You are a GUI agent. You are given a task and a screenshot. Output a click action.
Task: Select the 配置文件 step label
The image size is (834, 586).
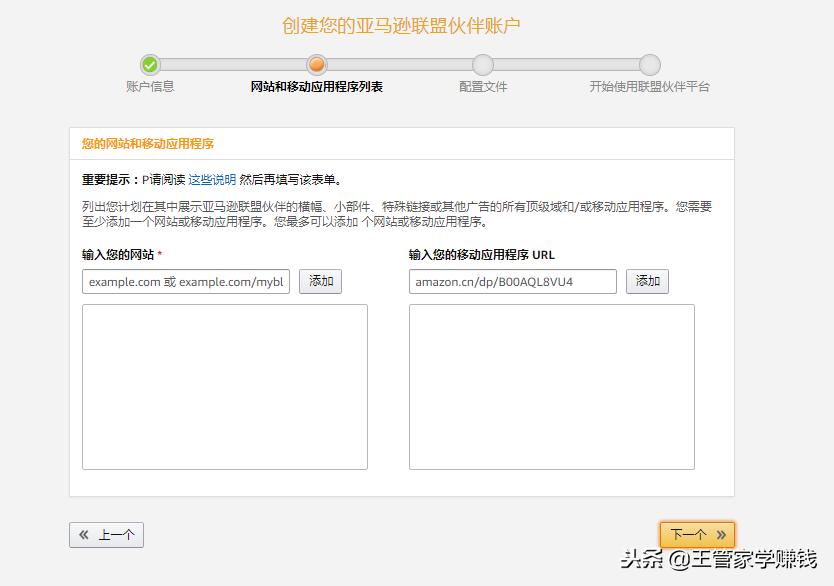(x=482, y=87)
